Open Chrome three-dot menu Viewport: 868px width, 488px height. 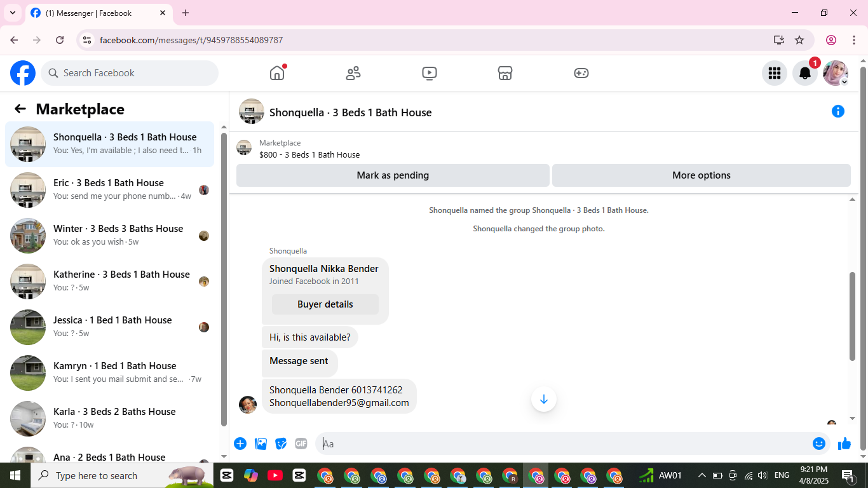854,40
